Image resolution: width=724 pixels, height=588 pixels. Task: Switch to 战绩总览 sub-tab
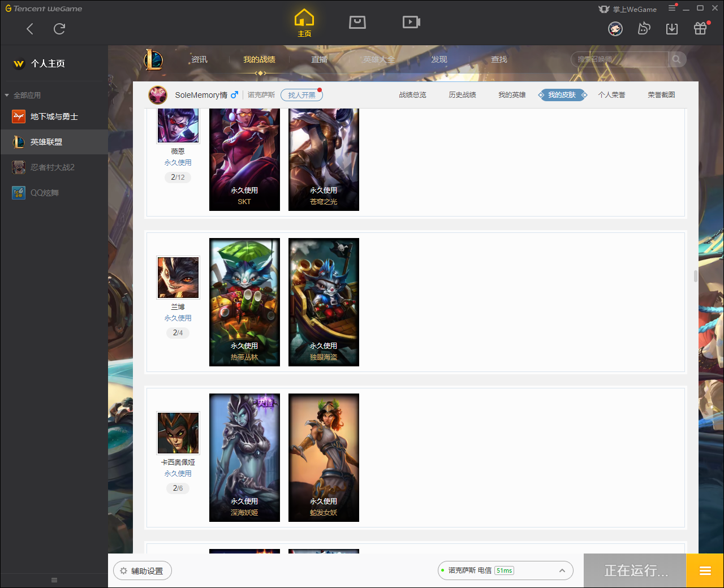412,95
